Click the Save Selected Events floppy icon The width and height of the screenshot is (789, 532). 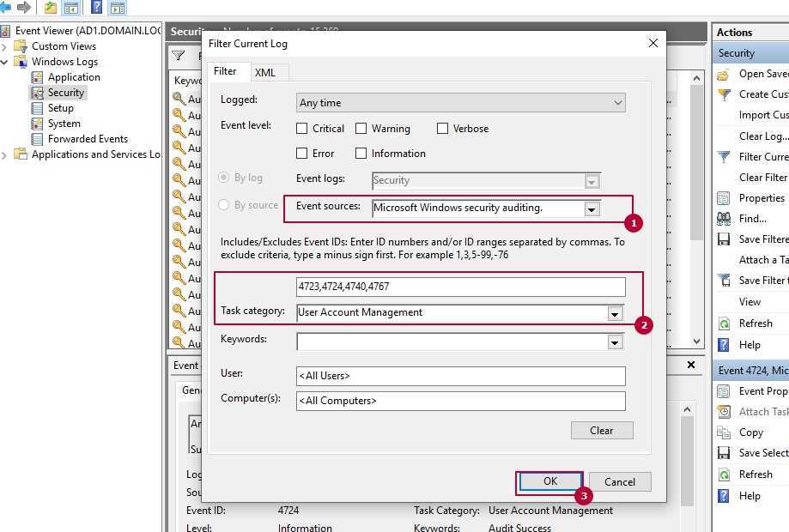pos(724,453)
